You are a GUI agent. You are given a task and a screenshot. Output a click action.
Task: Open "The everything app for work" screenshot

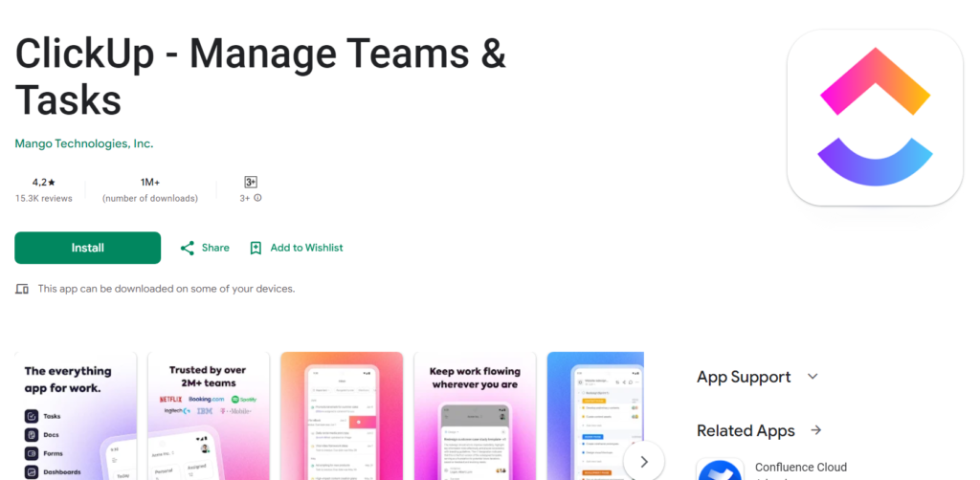tap(76, 416)
